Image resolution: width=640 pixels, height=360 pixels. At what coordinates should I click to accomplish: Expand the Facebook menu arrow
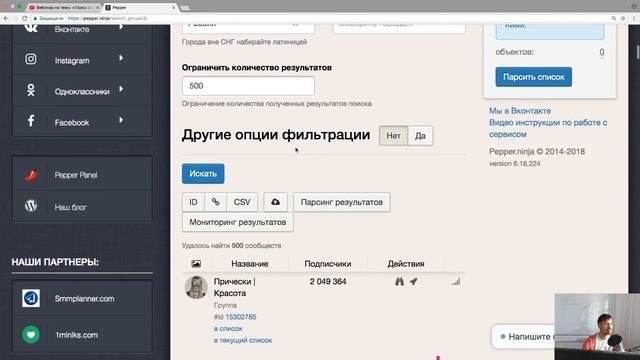121,120
